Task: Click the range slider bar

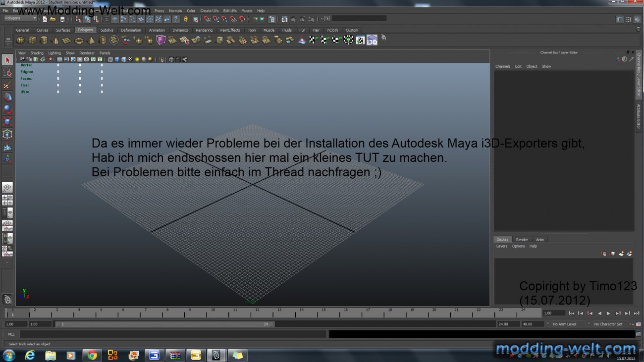Action: (x=164, y=324)
